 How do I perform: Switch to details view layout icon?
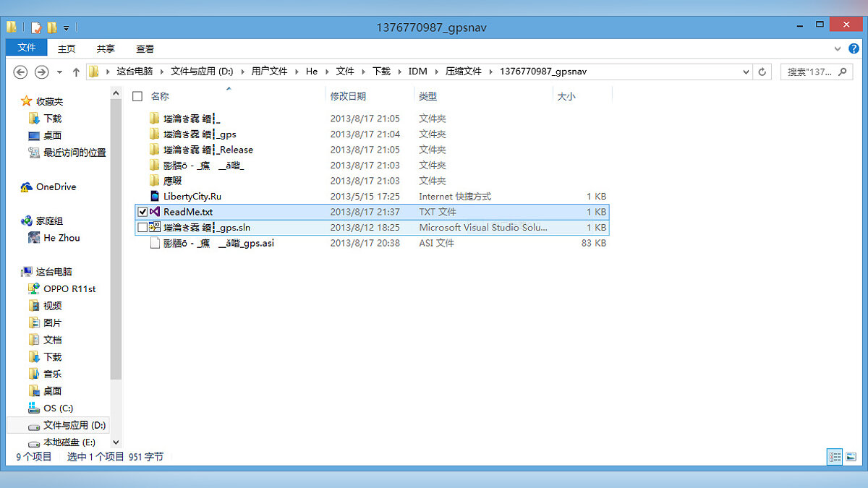click(835, 456)
